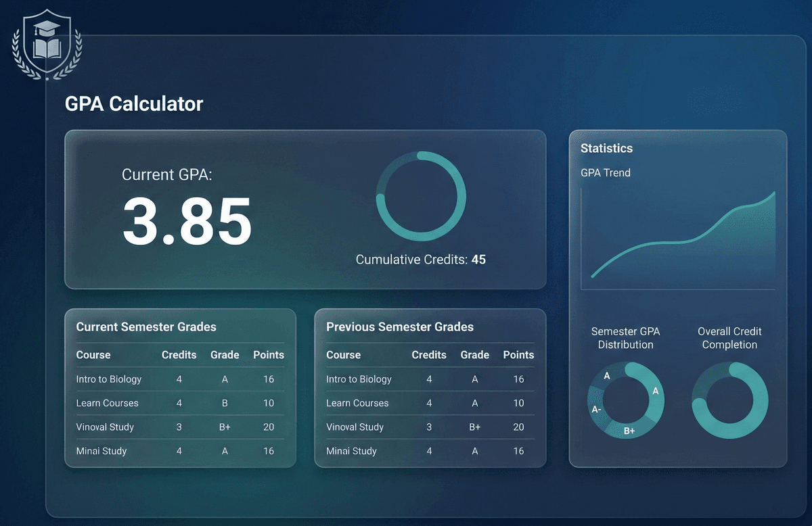Select the Vinoval Study row in current grades
The height and width of the screenshot is (526, 812).
[x=105, y=427]
